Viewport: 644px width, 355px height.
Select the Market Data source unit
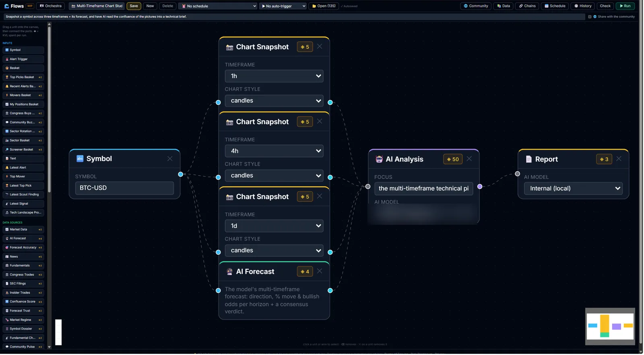(x=23, y=230)
